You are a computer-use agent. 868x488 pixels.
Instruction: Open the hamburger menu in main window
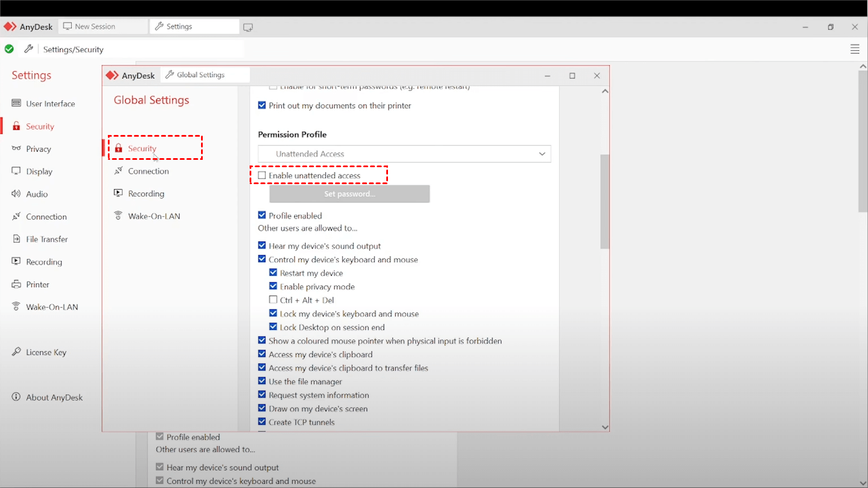[x=854, y=50]
